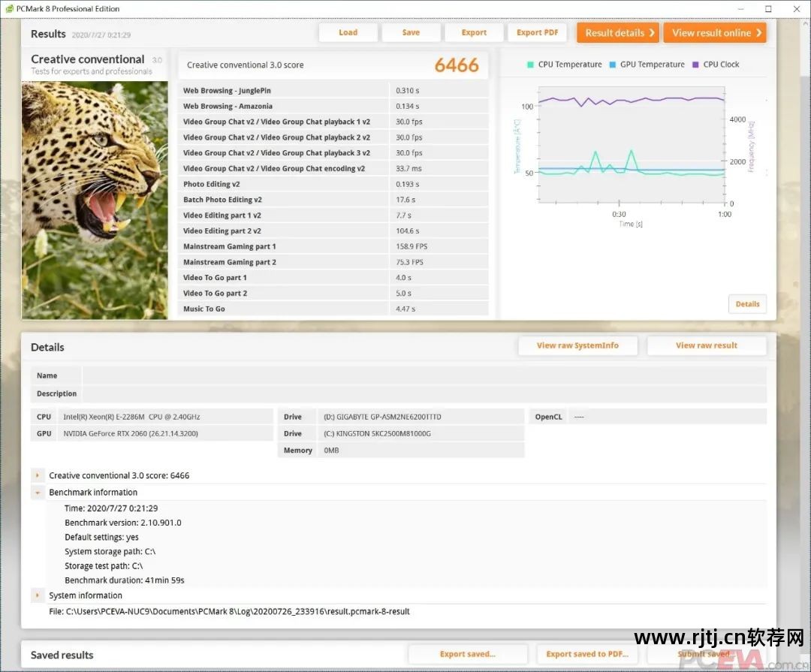Click the leopard benchmark thumbnail

tap(95, 200)
